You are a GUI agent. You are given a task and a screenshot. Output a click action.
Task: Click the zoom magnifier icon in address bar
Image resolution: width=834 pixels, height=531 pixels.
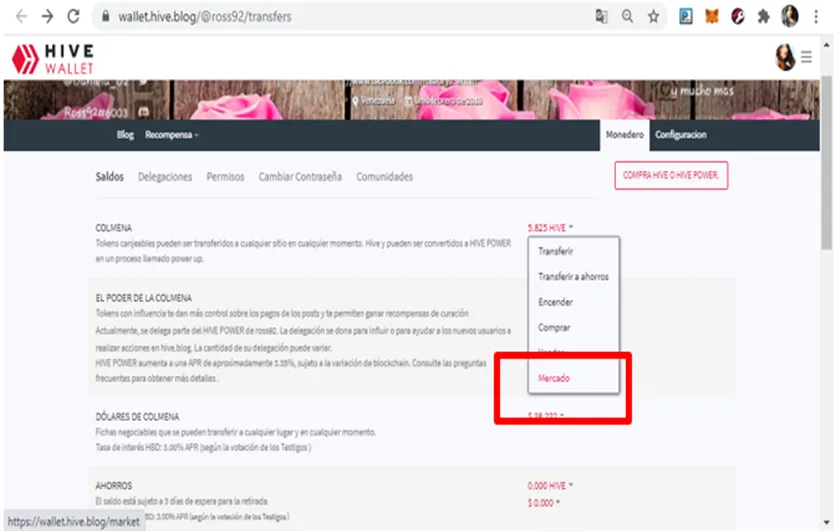[628, 16]
